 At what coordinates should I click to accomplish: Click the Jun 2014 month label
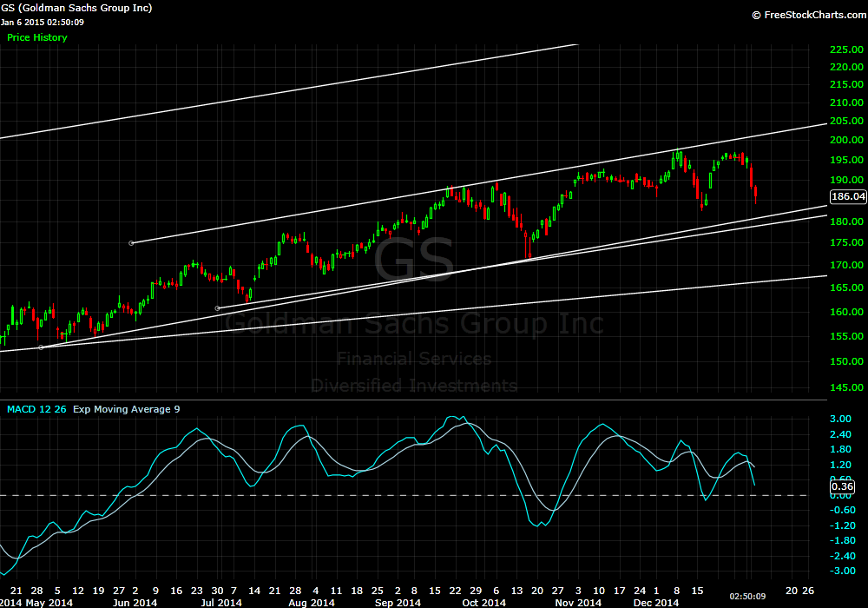[135, 603]
